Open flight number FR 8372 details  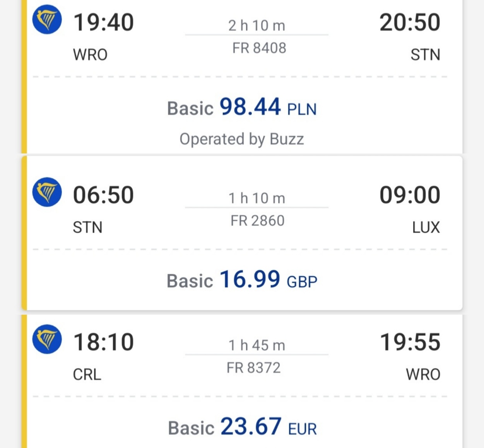[254, 368]
